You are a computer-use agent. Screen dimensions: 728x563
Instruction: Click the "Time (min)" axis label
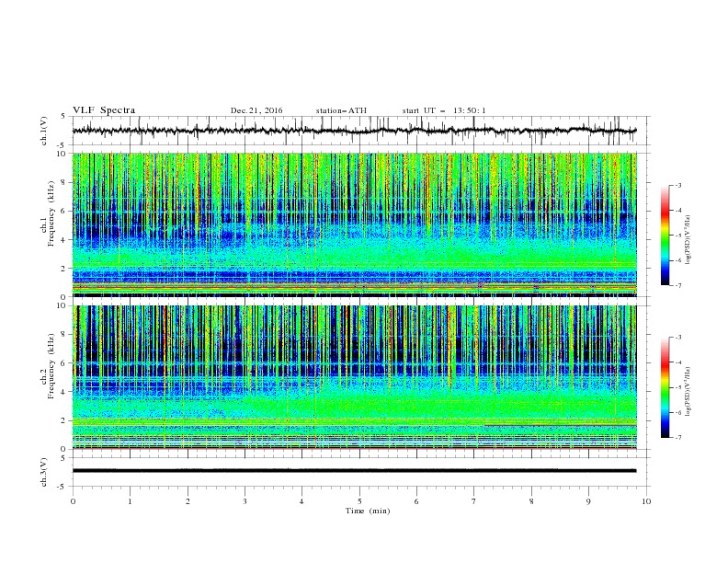(x=368, y=511)
